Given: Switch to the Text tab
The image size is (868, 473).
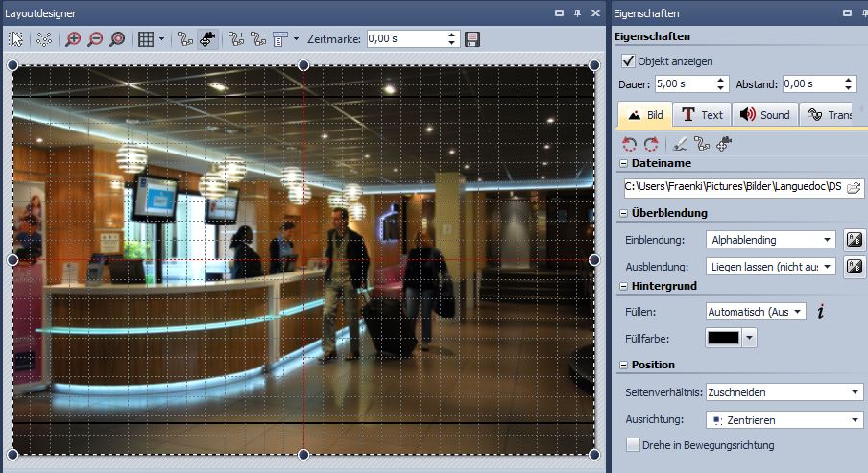Looking at the screenshot, I should tap(701, 114).
